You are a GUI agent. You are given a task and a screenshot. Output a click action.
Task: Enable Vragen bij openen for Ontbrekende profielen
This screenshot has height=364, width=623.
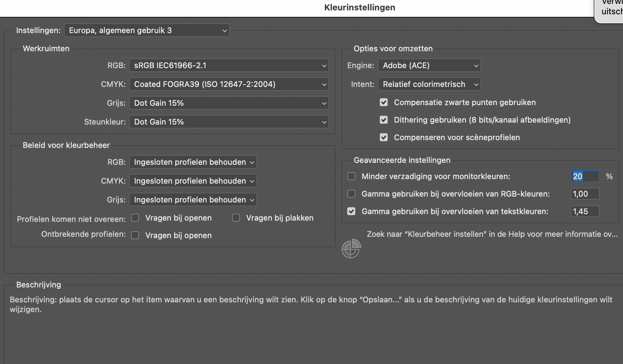pos(135,235)
